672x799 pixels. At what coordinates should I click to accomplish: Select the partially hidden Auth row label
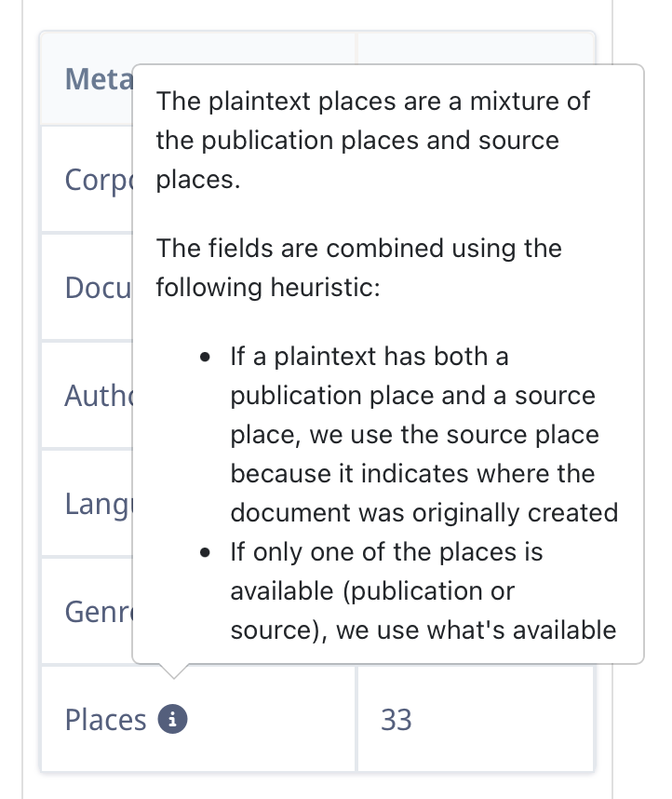(x=99, y=396)
